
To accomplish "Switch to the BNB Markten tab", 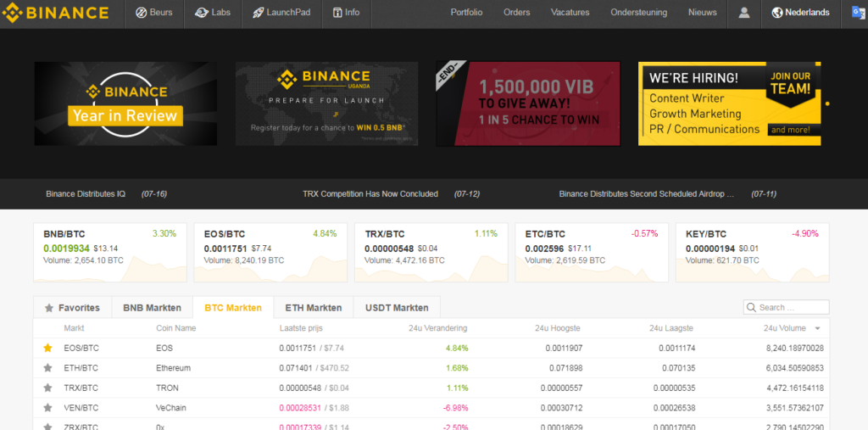I will [153, 308].
